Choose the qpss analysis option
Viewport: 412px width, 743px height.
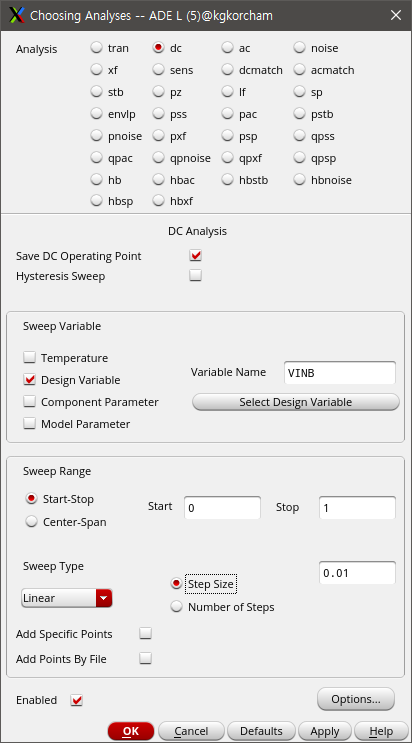(300, 136)
